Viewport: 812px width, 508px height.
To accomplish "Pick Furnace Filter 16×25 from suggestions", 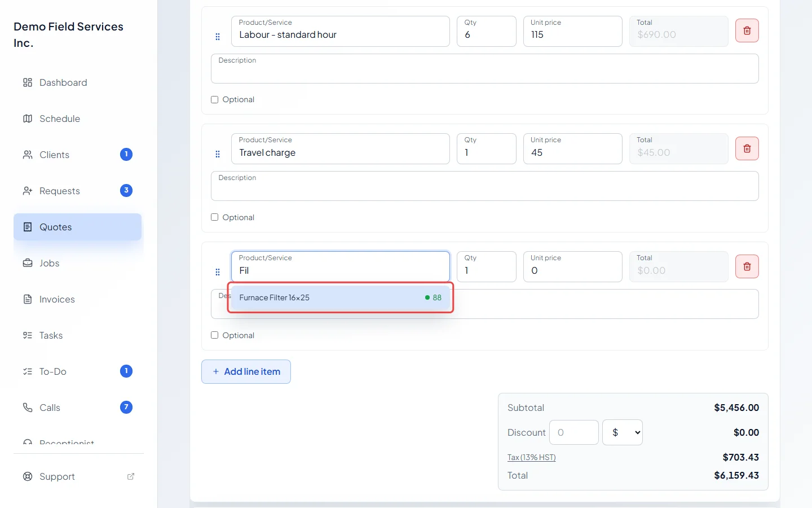I will click(341, 298).
